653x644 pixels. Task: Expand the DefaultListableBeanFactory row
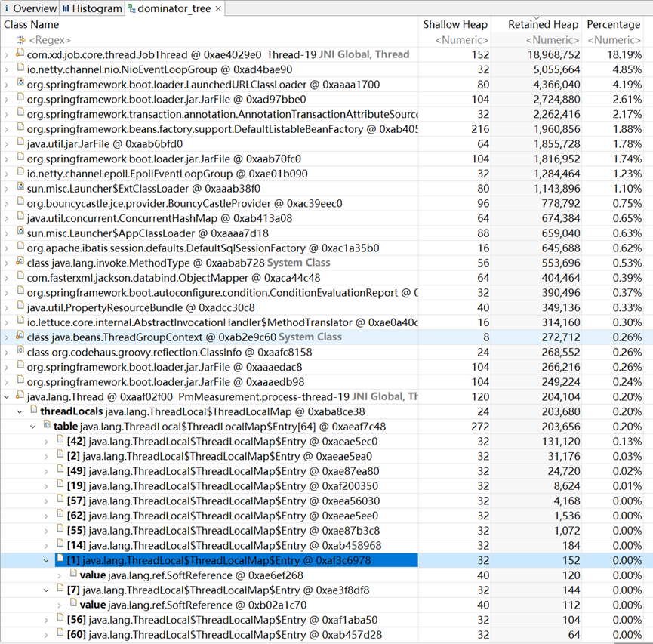click(x=6, y=130)
